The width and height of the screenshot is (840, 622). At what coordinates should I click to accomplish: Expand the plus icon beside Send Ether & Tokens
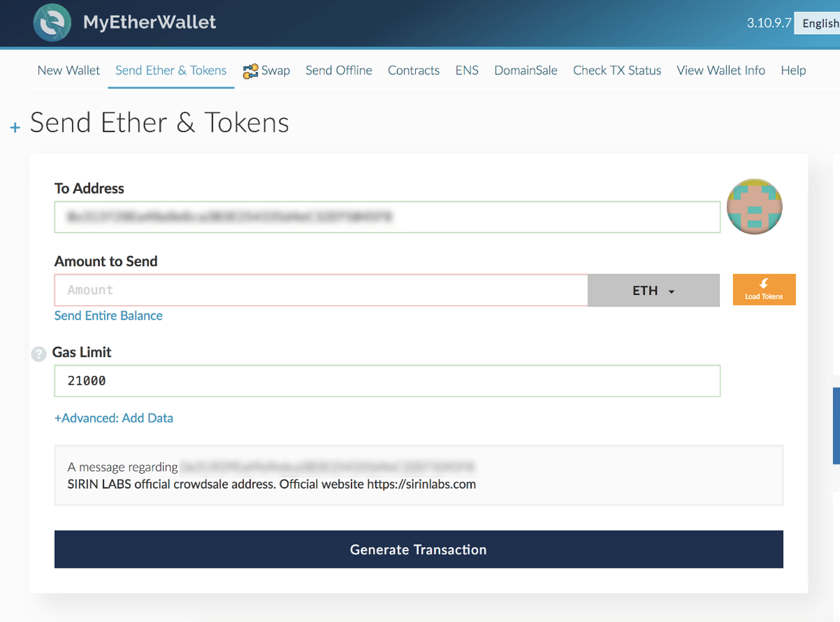15,127
